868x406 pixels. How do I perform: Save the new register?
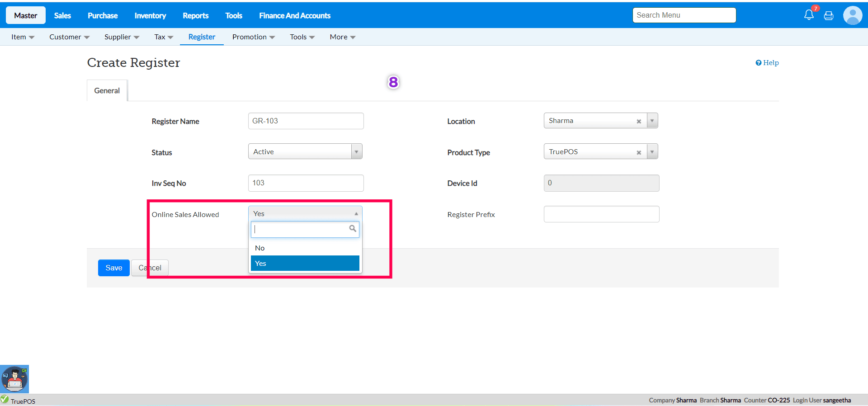click(114, 268)
